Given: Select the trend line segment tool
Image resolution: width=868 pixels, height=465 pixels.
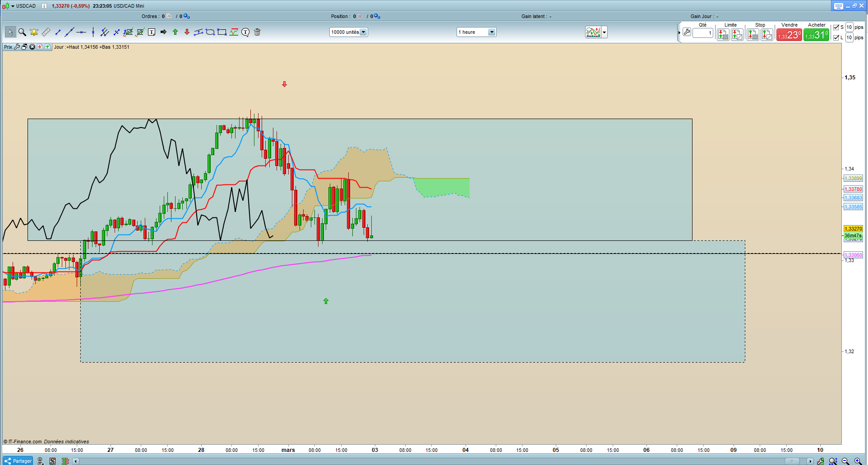Looking at the screenshot, I should [58, 32].
